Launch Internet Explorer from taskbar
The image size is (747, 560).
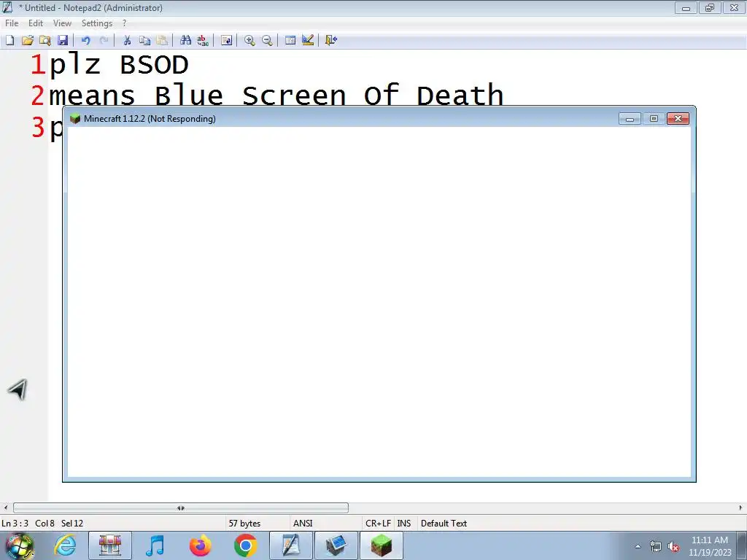coord(65,545)
